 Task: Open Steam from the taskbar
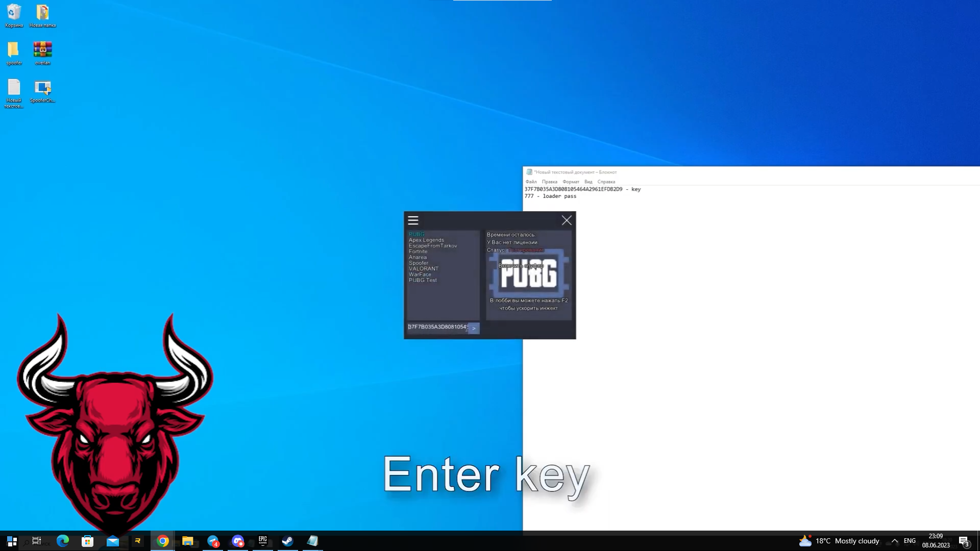tap(287, 541)
